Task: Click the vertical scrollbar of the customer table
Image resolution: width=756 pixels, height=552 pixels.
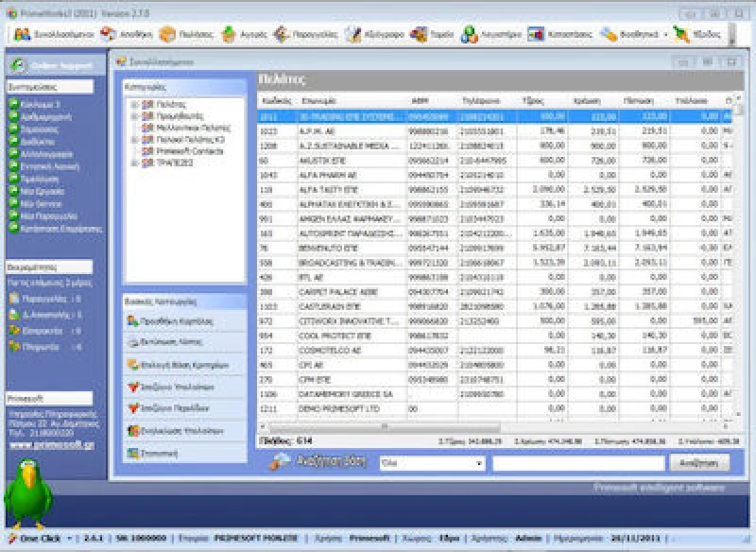Action: coord(738,255)
